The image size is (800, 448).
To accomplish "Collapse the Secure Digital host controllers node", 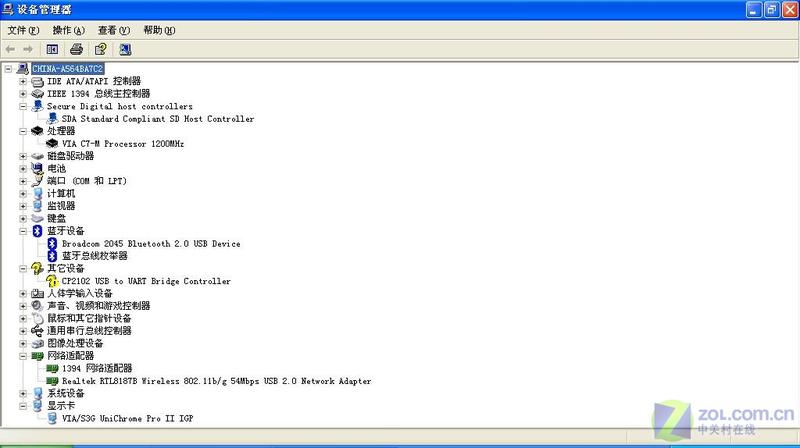I will tap(23, 106).
